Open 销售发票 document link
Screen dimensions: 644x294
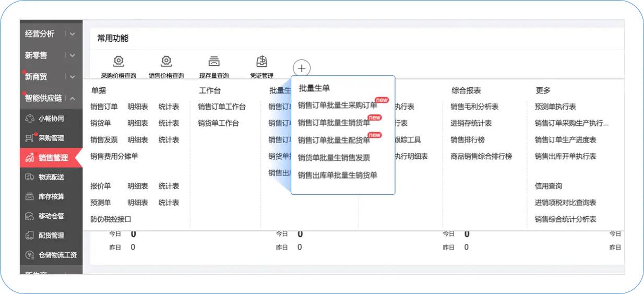point(104,140)
